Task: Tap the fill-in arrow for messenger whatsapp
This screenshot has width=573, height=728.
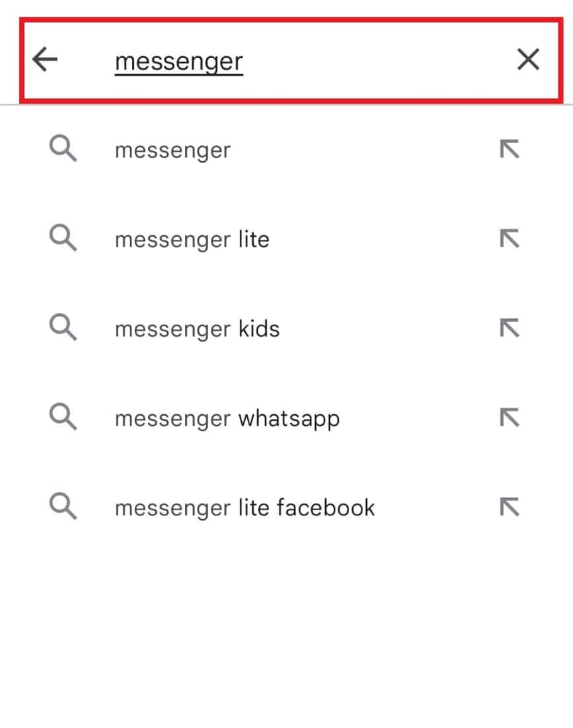Action: coord(510,417)
